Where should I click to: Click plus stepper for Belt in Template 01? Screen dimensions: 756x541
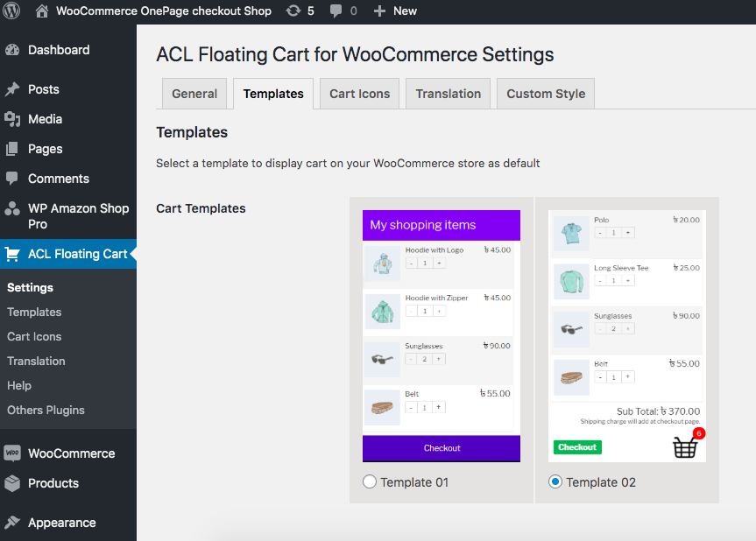(x=438, y=408)
